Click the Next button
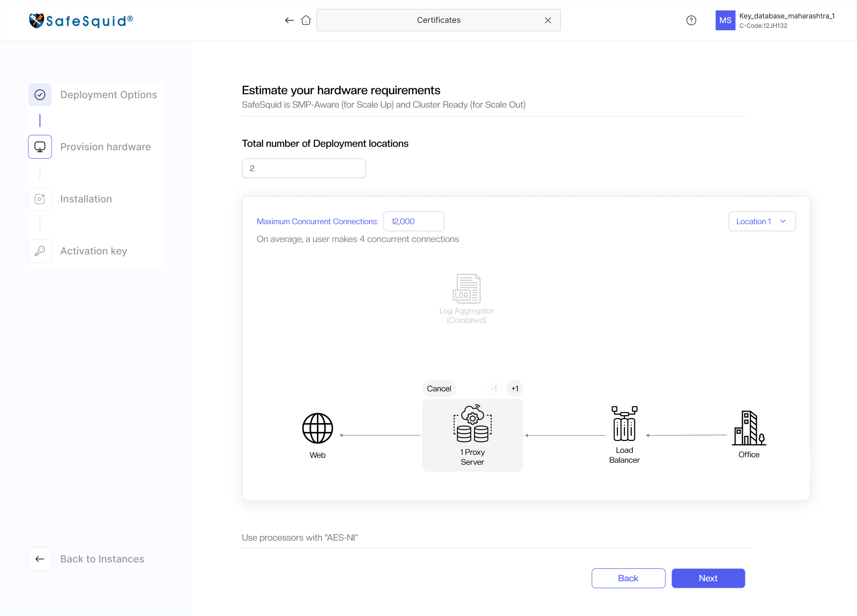 [x=708, y=578]
